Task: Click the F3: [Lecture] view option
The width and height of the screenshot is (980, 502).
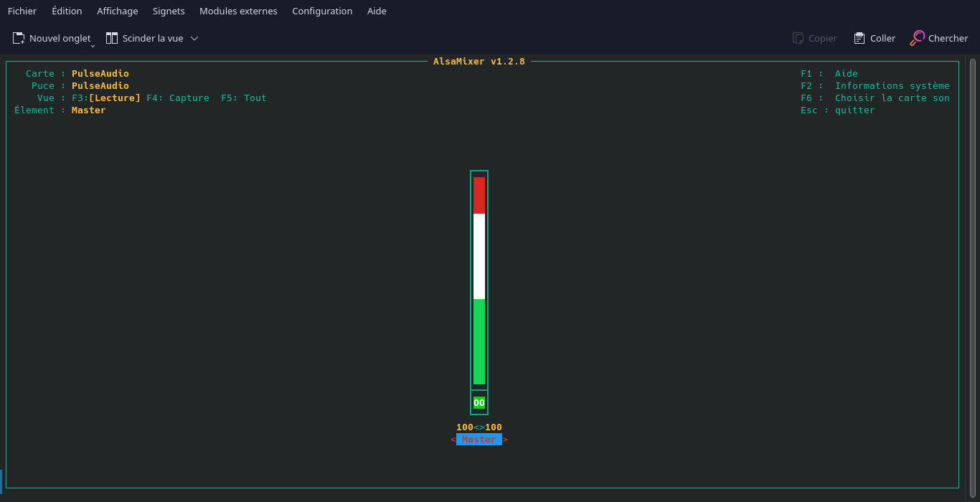Action: (106, 98)
